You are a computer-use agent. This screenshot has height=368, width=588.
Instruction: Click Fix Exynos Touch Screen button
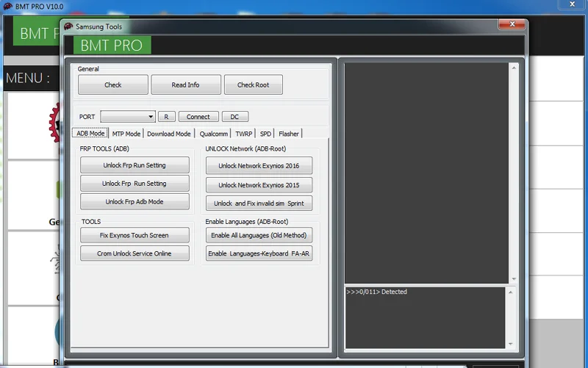(x=135, y=235)
